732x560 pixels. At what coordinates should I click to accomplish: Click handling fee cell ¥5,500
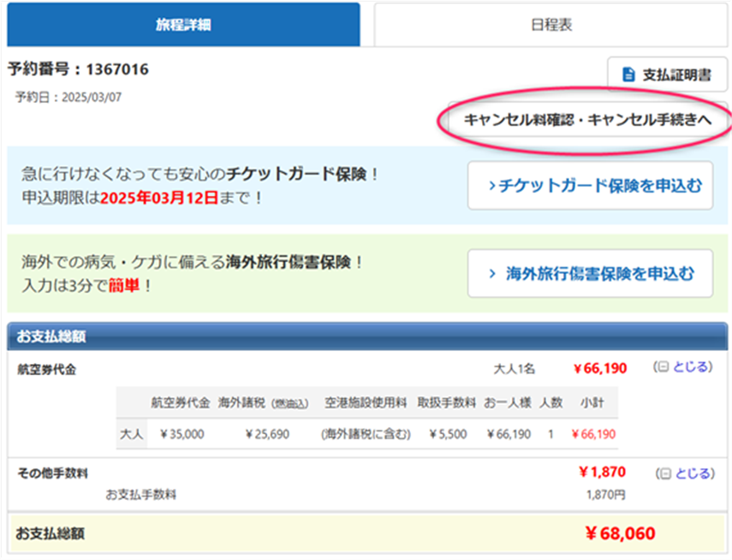click(448, 434)
